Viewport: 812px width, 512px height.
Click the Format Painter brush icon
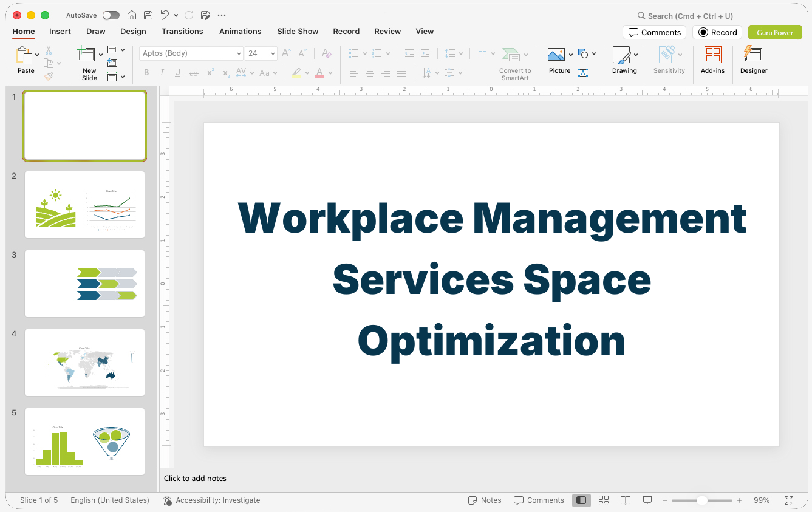(x=49, y=76)
